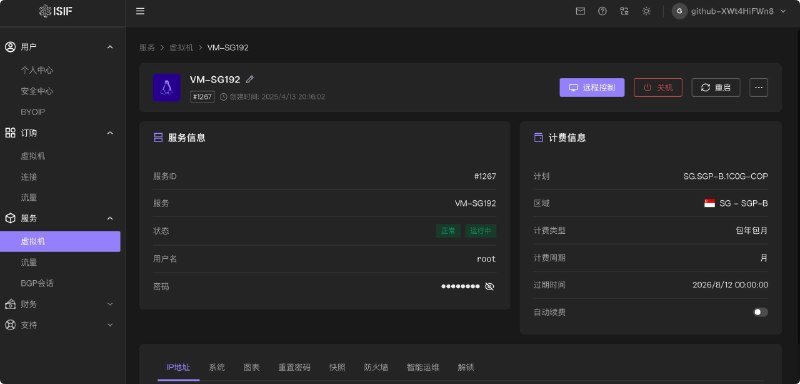Toggle the hamburger sidebar menu
The image size is (800, 384).
pos(140,11)
